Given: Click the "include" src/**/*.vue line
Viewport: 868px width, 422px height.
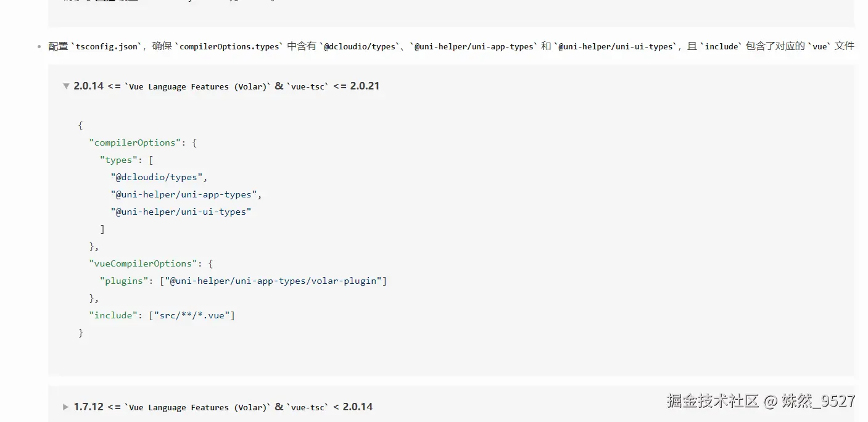Looking at the screenshot, I should [162, 315].
